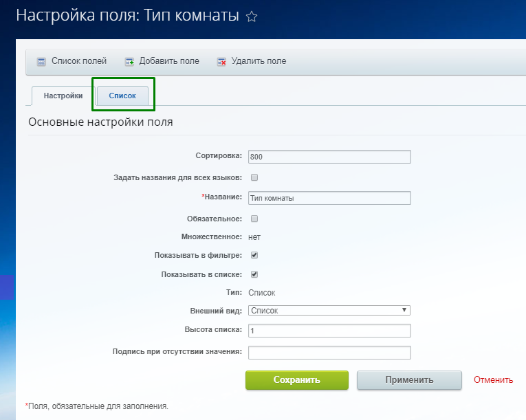Click the field list icon
This screenshot has width=526, height=420.
(41, 61)
